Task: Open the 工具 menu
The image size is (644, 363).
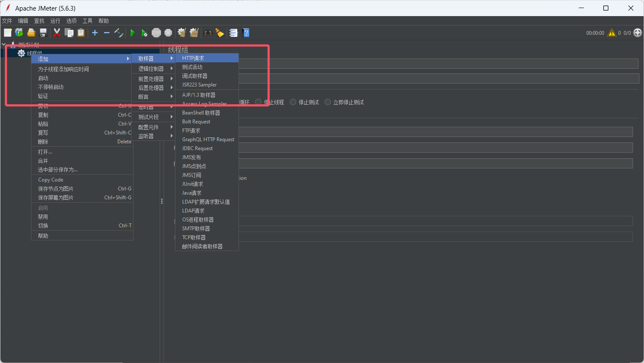Action: click(87, 21)
